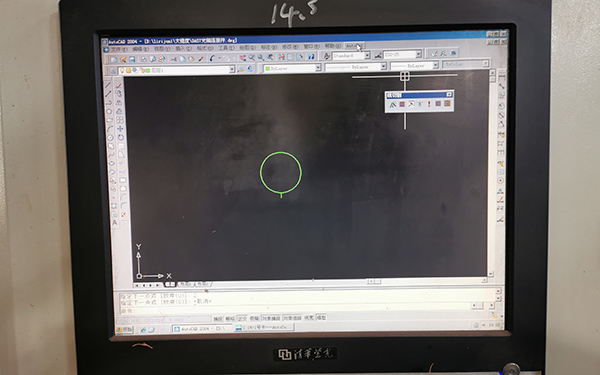Click the command line input field

pyautogui.click(x=295, y=310)
